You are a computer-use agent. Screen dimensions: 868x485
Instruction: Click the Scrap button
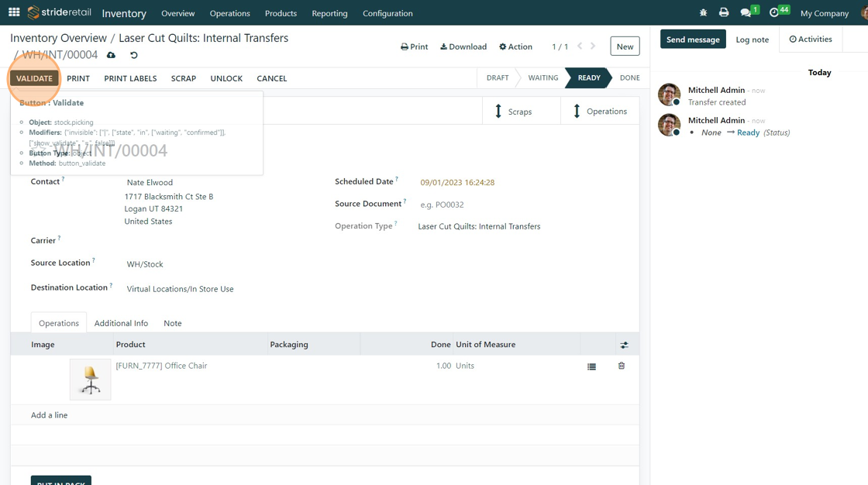click(x=183, y=78)
